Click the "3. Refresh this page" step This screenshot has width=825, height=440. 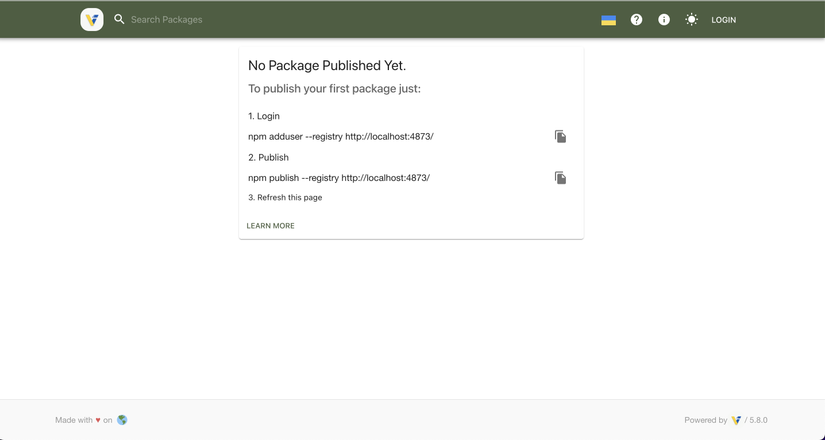coord(285,198)
